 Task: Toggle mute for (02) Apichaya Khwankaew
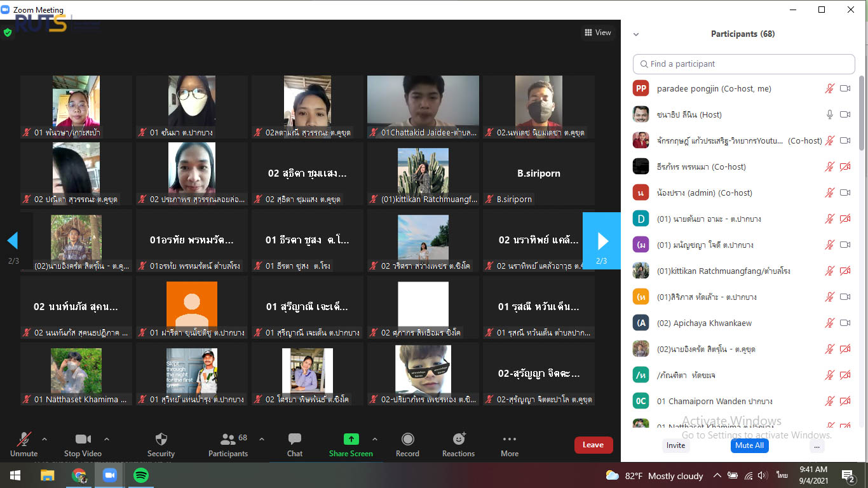pyautogui.click(x=829, y=323)
